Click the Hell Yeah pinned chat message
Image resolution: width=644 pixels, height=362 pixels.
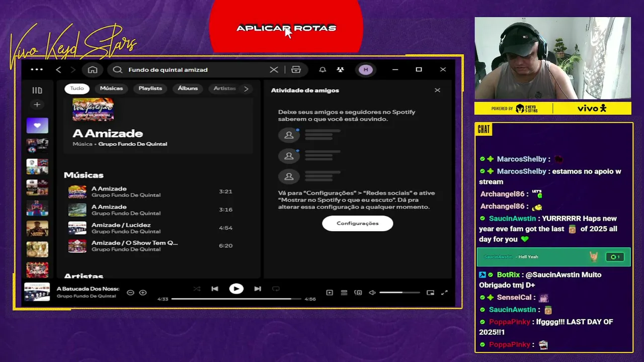(553, 257)
